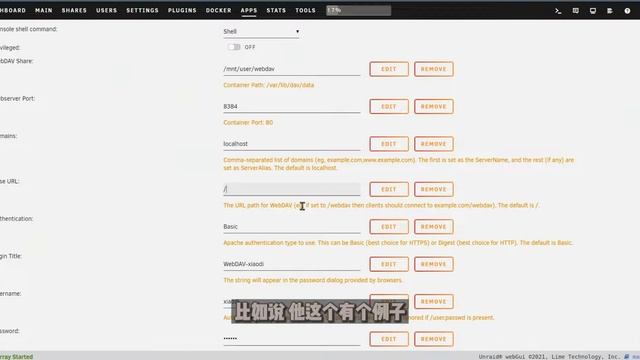Remove the Username setting
Viewport: 640px width, 360px height.
[433, 302]
